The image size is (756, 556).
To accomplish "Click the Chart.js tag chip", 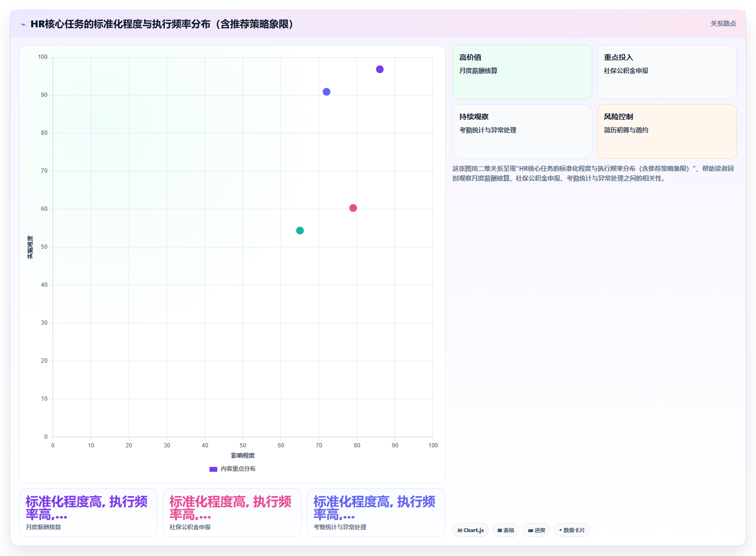I will [x=471, y=530].
